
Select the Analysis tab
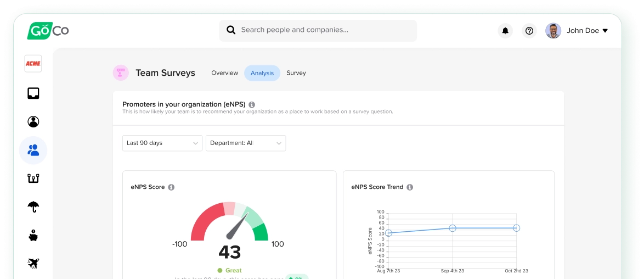pyautogui.click(x=262, y=73)
